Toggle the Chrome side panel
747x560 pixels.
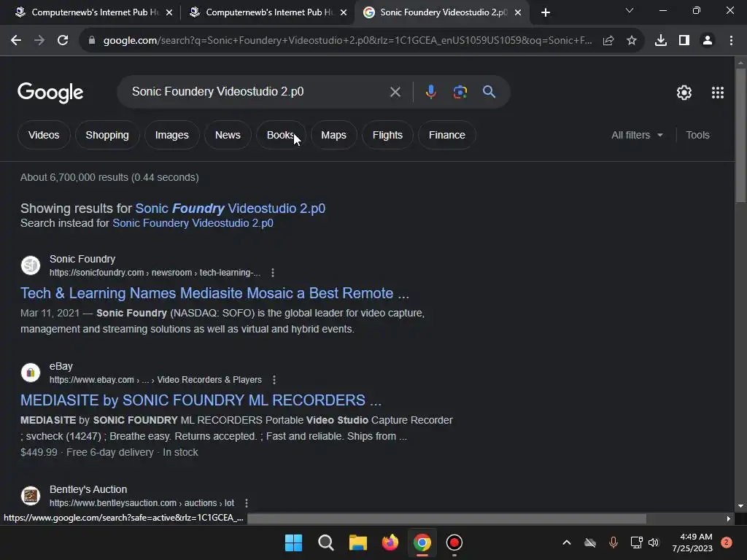click(684, 41)
